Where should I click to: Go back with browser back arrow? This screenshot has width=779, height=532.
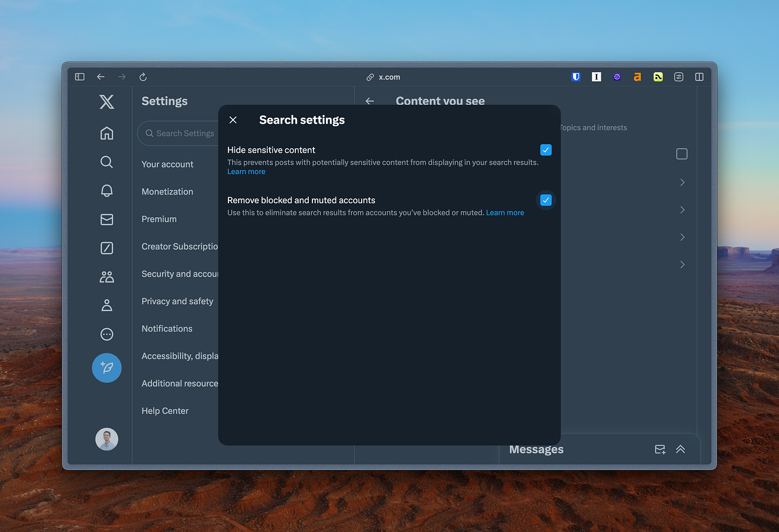point(101,77)
